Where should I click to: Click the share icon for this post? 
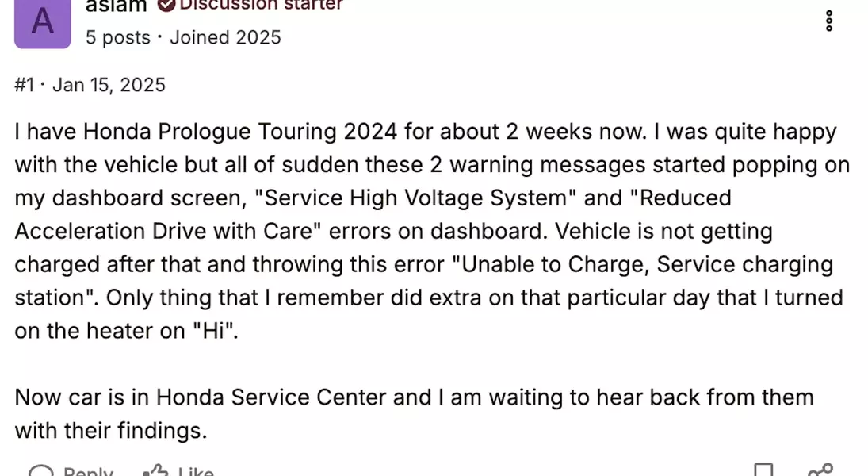coord(820,470)
